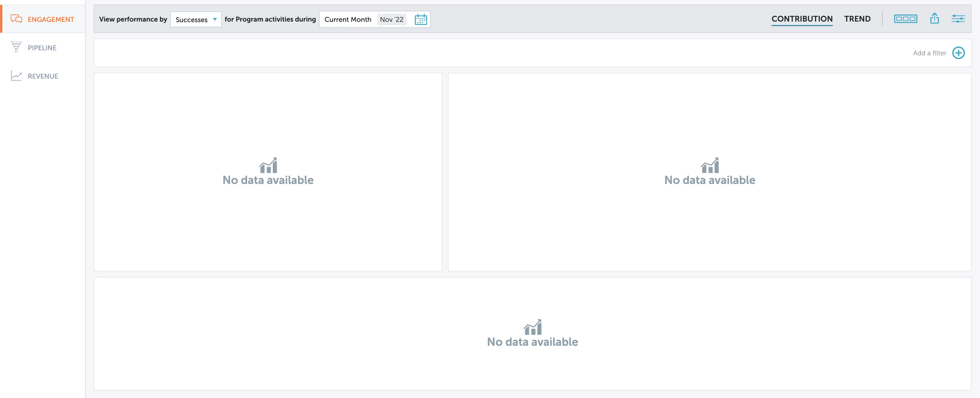Open the Current Month date range selector
Screen dimensions: 980x398
click(x=347, y=19)
